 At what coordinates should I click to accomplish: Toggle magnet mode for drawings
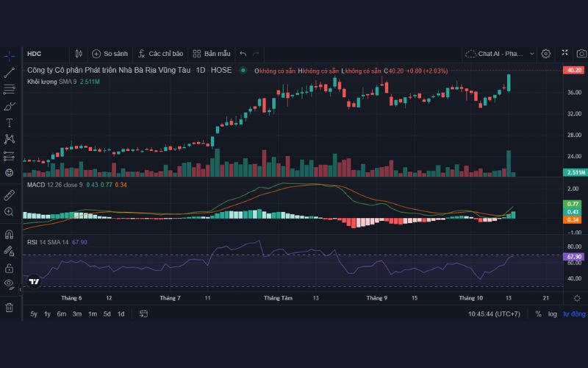click(10, 235)
